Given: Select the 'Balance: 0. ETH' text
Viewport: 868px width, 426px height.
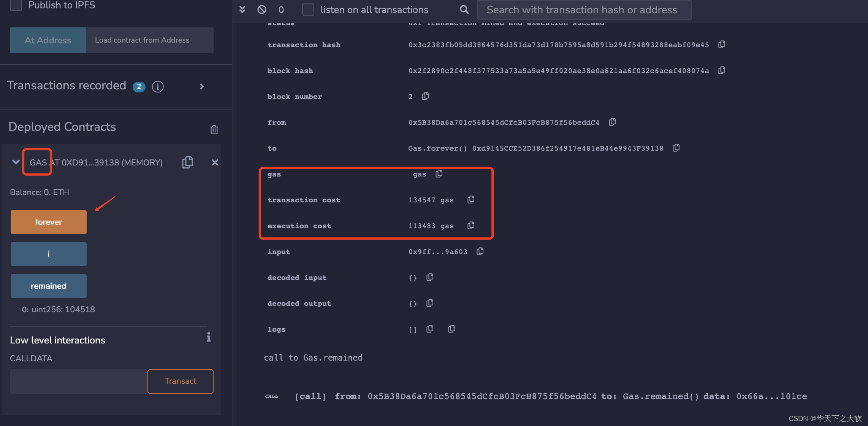Looking at the screenshot, I should [40, 192].
